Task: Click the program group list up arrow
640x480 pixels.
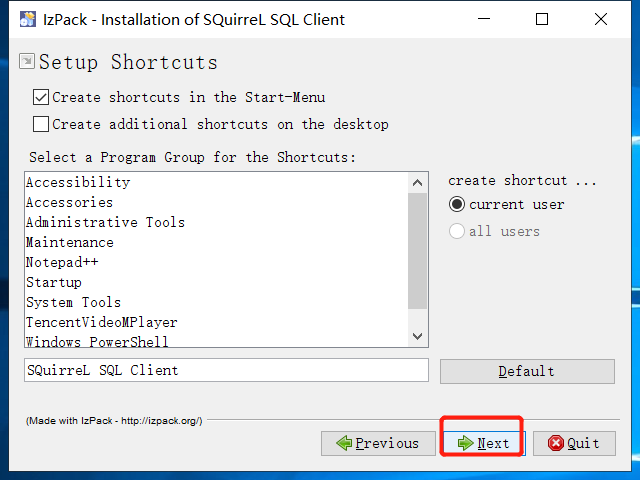Action: (x=417, y=182)
